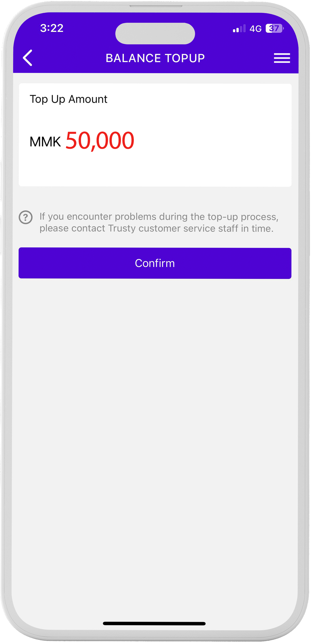The width and height of the screenshot is (312, 644).
Task: Tap the dynamic island pill
Action: (x=155, y=34)
